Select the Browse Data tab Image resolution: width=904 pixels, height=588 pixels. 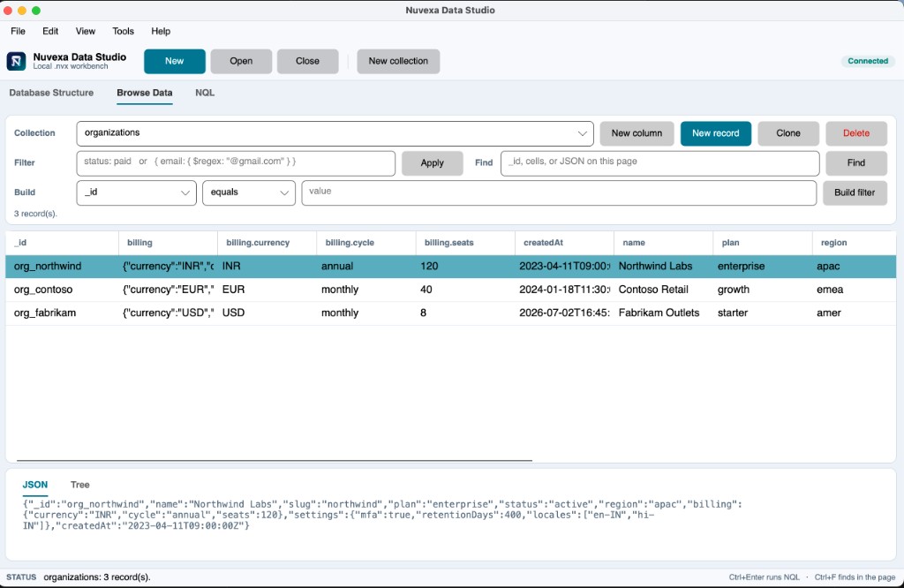(x=145, y=93)
